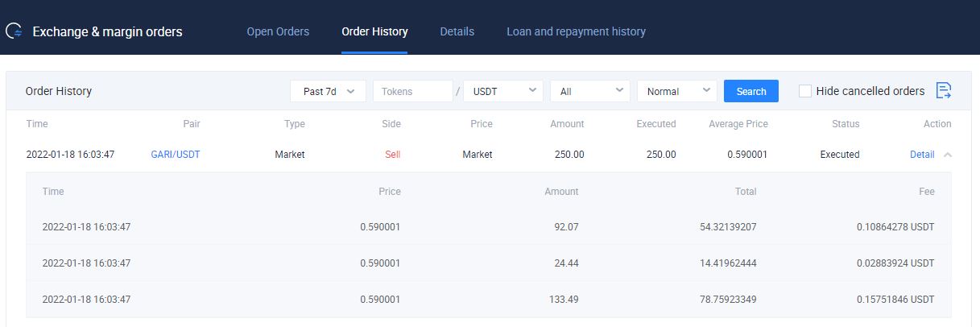
Task: Click the Detail link for the order
Action: (x=921, y=155)
